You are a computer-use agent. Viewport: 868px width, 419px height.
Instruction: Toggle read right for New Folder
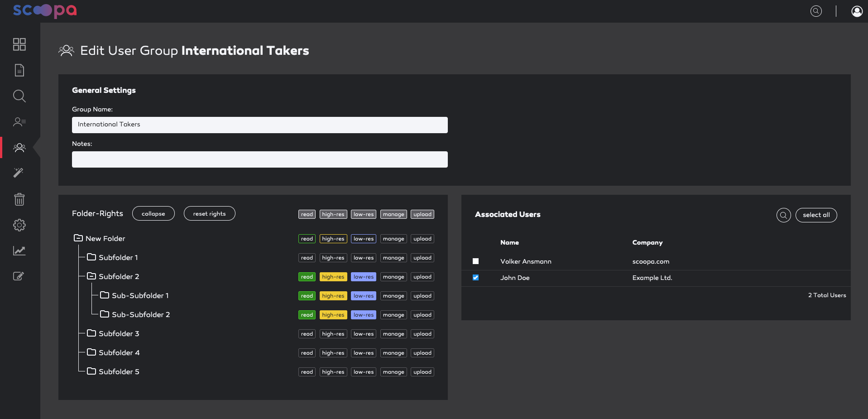307,239
